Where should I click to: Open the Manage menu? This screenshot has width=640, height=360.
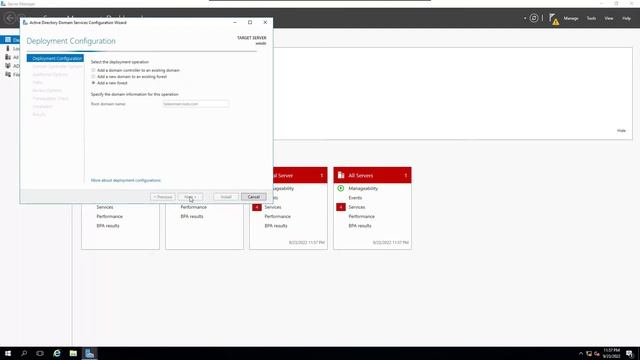tap(571, 18)
